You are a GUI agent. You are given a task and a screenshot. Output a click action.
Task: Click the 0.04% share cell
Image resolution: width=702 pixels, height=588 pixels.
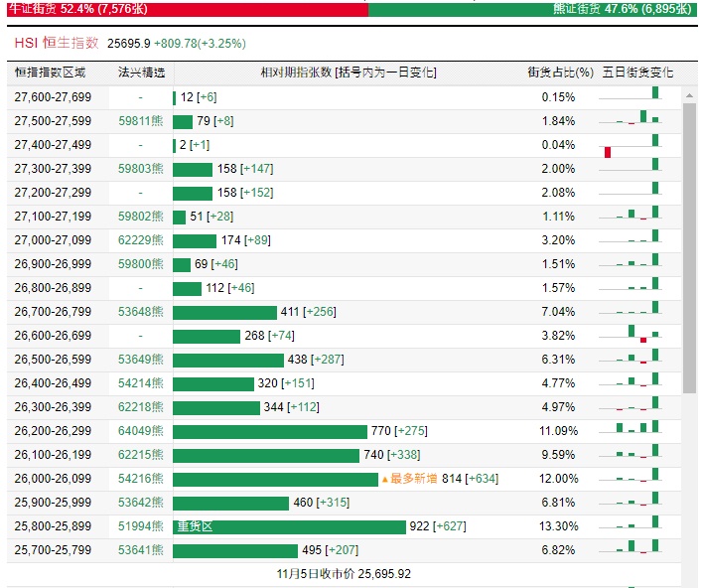click(x=558, y=145)
